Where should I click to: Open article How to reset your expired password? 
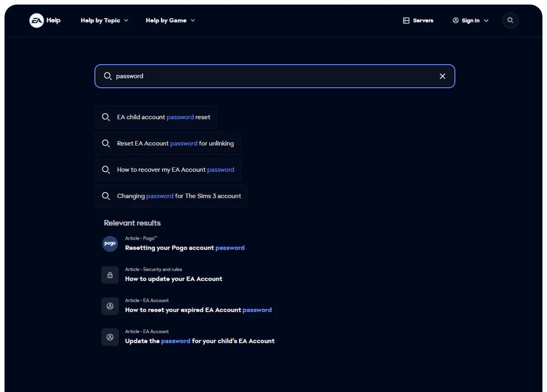[198, 310]
